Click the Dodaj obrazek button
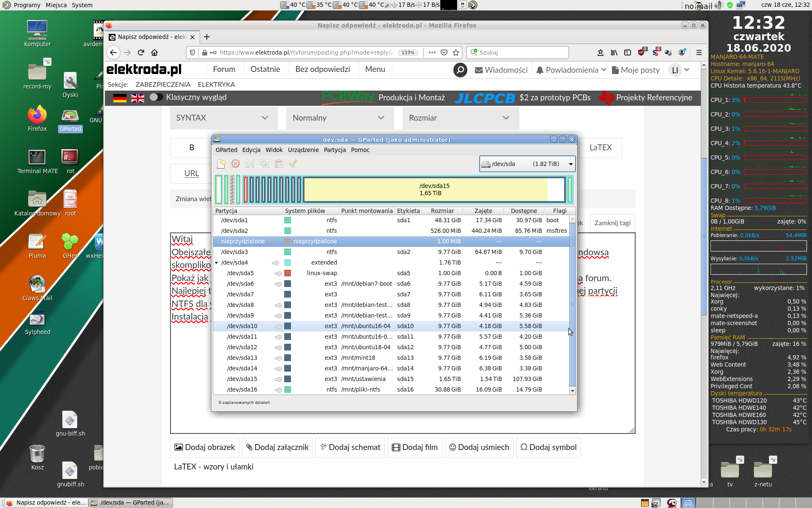812x508 pixels. click(205, 447)
